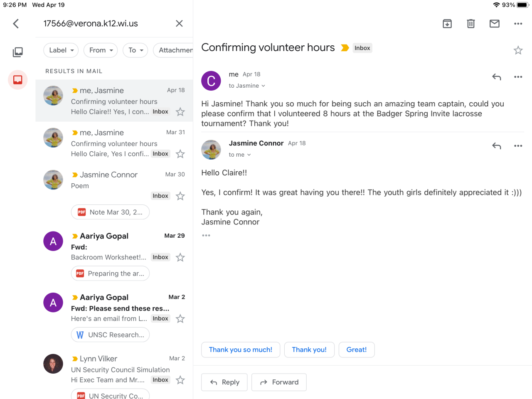Open the Label filter dropdown
Image resolution: width=532 pixels, height=399 pixels.
pyautogui.click(x=61, y=50)
